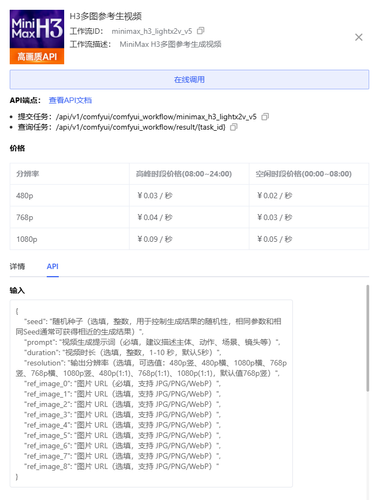This screenshot has height=500, width=380.
Task: Click the "ref_image_2" parameter line
Action: coord(122,404)
